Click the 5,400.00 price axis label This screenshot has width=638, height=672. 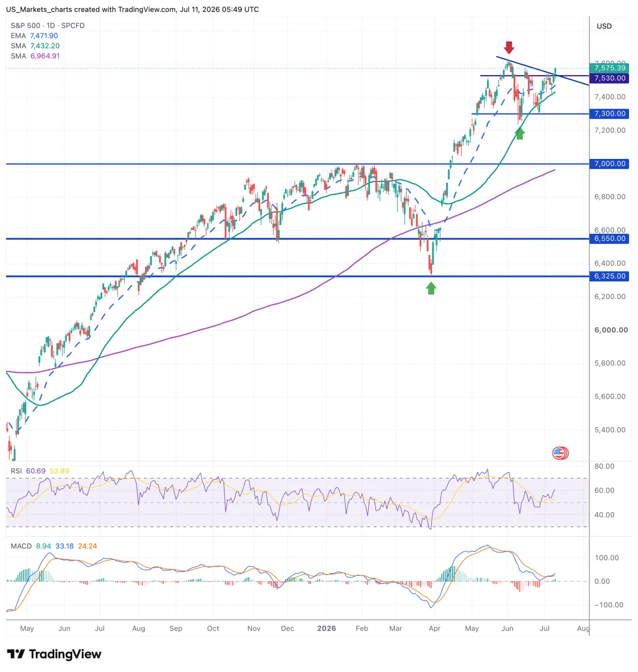click(x=610, y=429)
